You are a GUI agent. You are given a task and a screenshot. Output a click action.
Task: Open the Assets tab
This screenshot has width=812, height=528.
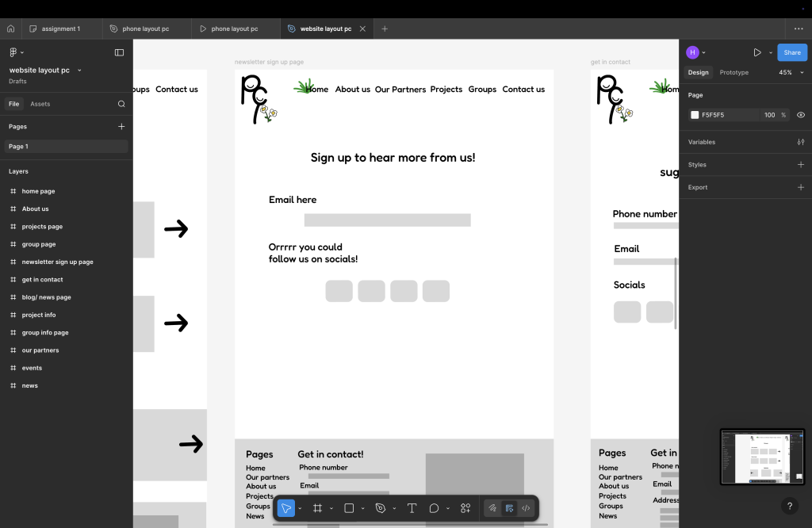(x=40, y=104)
